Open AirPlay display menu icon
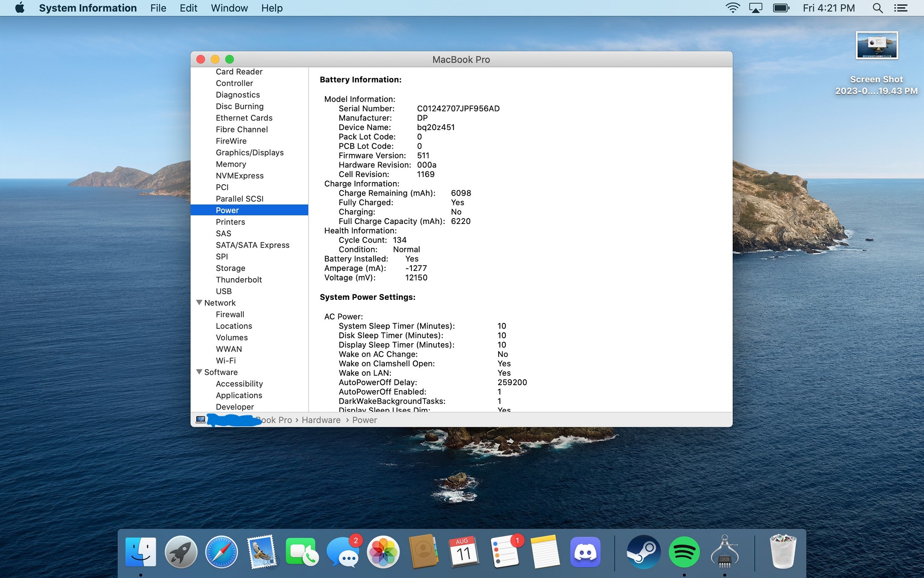Image resolution: width=924 pixels, height=578 pixels. click(x=756, y=8)
